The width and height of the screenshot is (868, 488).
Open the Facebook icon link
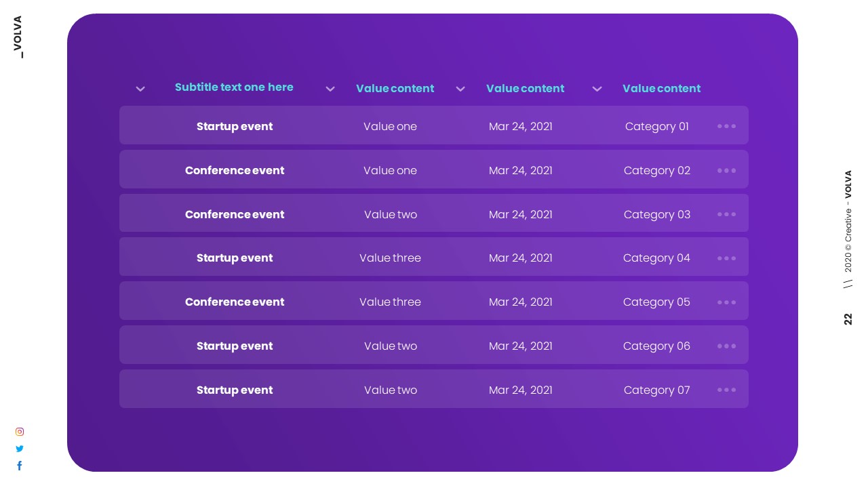[x=20, y=466]
